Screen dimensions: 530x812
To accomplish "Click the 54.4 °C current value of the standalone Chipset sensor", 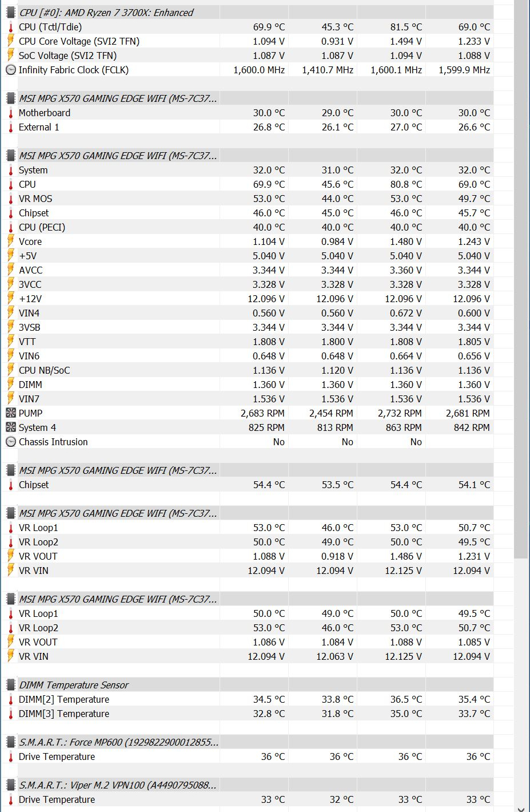I will click(x=269, y=485).
